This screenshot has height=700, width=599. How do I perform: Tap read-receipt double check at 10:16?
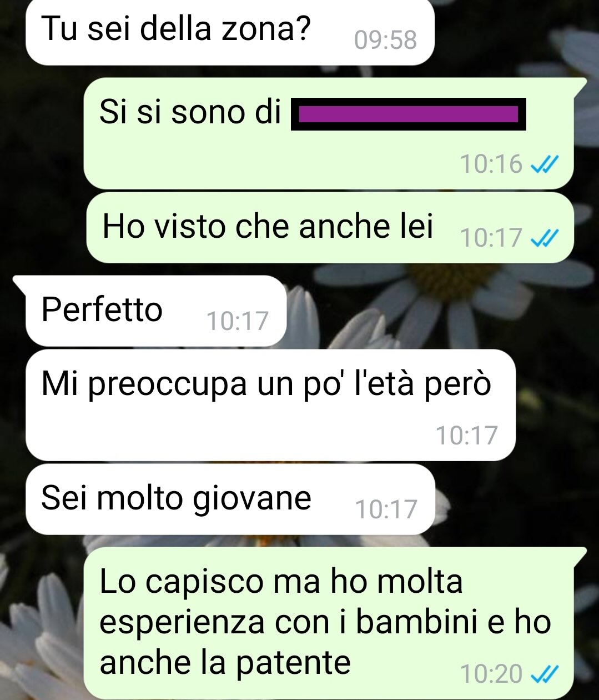point(544,164)
